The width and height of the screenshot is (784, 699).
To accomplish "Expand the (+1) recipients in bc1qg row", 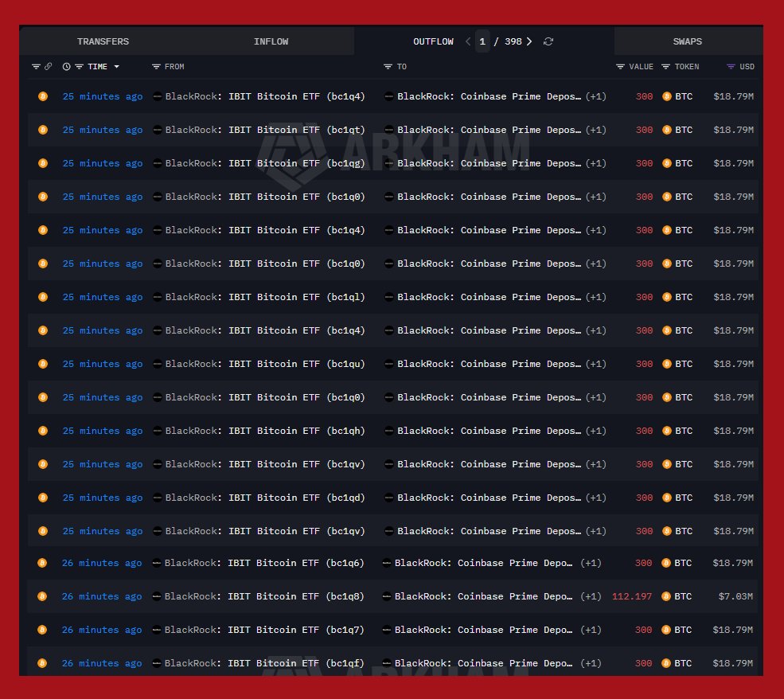I will tap(596, 163).
